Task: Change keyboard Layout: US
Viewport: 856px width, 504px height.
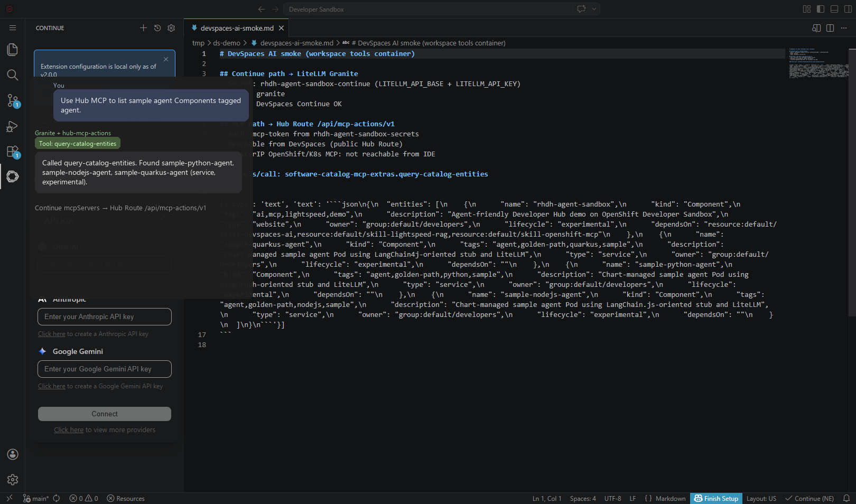Action: click(x=761, y=498)
